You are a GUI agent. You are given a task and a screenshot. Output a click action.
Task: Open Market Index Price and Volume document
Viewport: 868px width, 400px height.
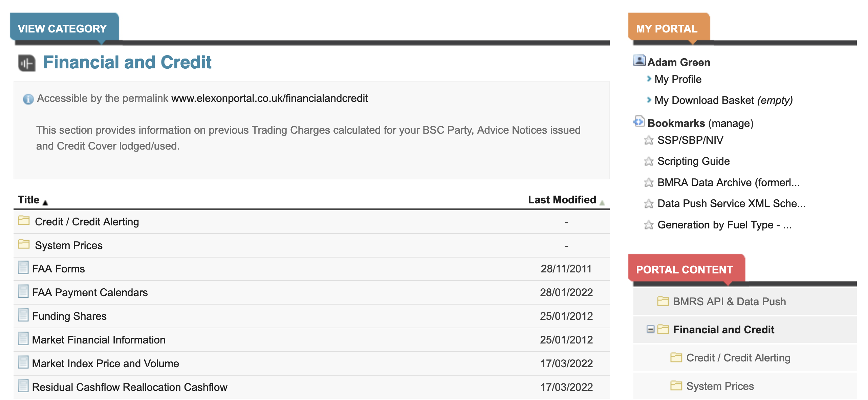tap(105, 363)
